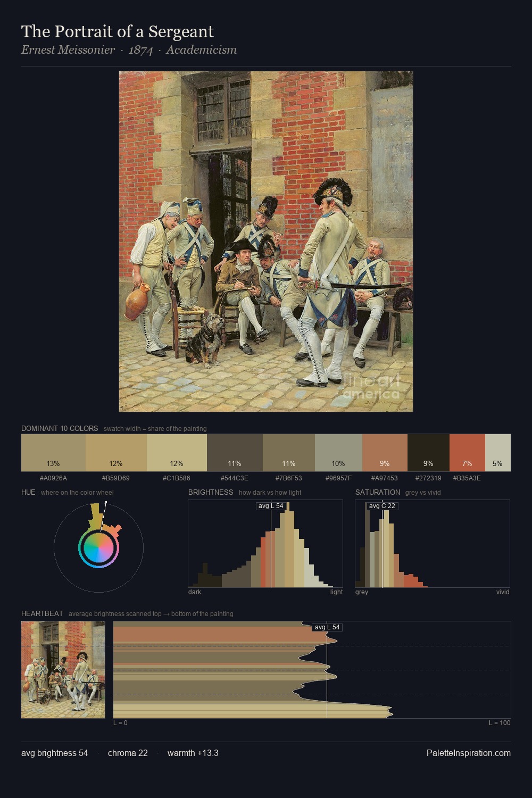Click the hex code '#B35A3E' text
The width and height of the screenshot is (532, 798).
click(467, 478)
